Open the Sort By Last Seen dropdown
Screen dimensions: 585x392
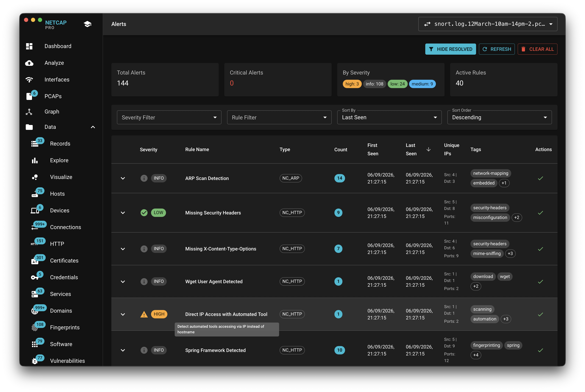tap(389, 117)
